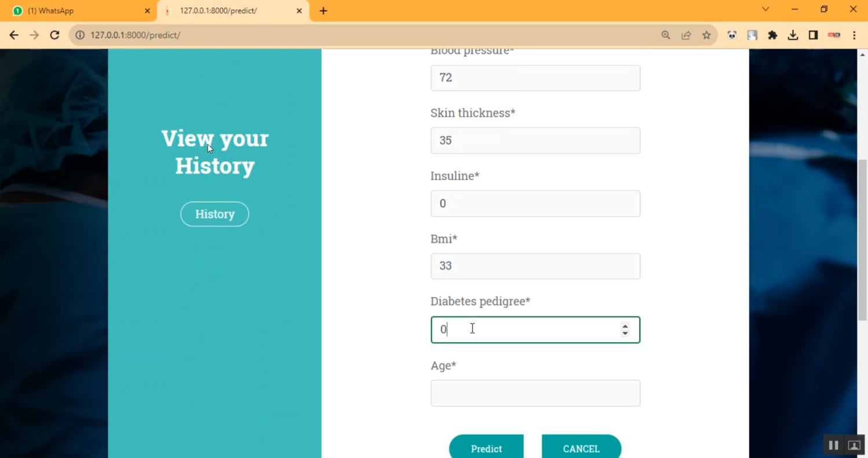Viewport: 868px width, 458px height.
Task: Focus the Diabetes pedigree input
Action: point(535,329)
